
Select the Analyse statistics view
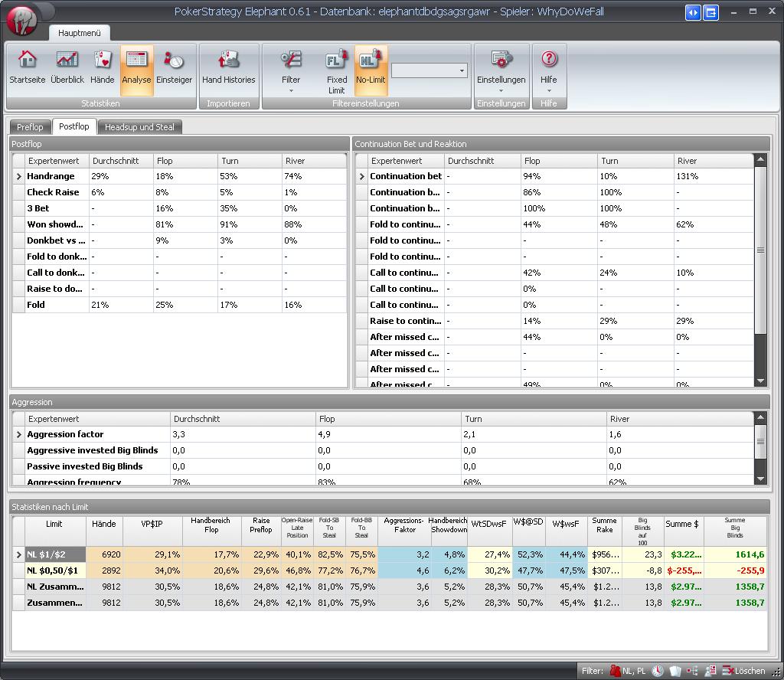point(136,70)
